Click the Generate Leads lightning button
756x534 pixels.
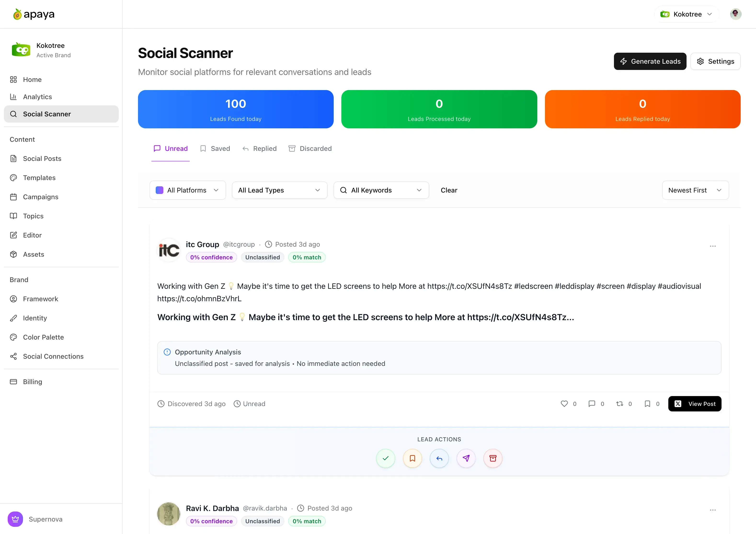(x=650, y=61)
